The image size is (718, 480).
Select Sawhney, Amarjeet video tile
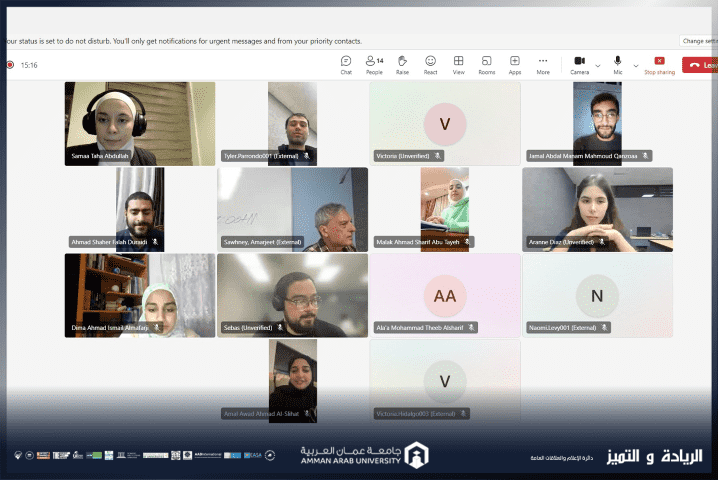[292, 208]
